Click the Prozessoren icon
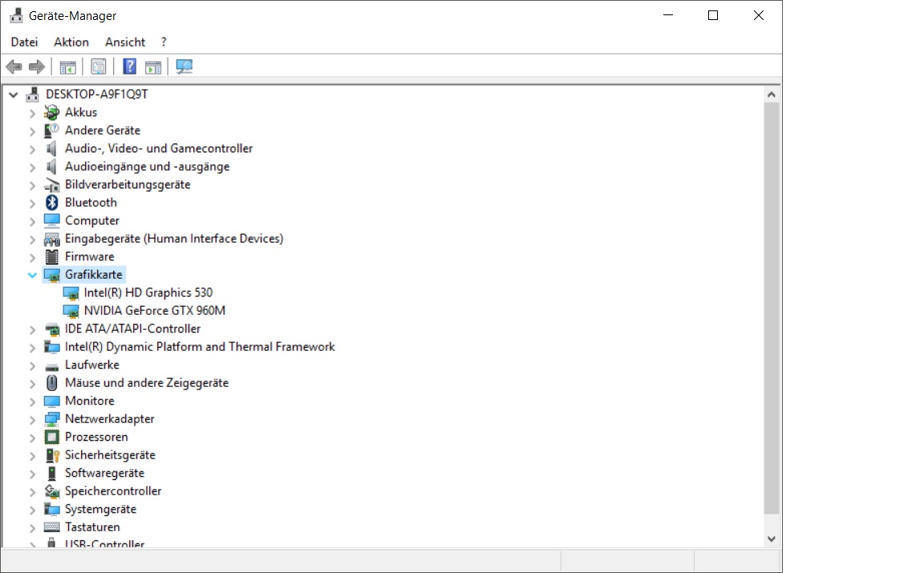The width and height of the screenshot is (924, 573). (52, 437)
